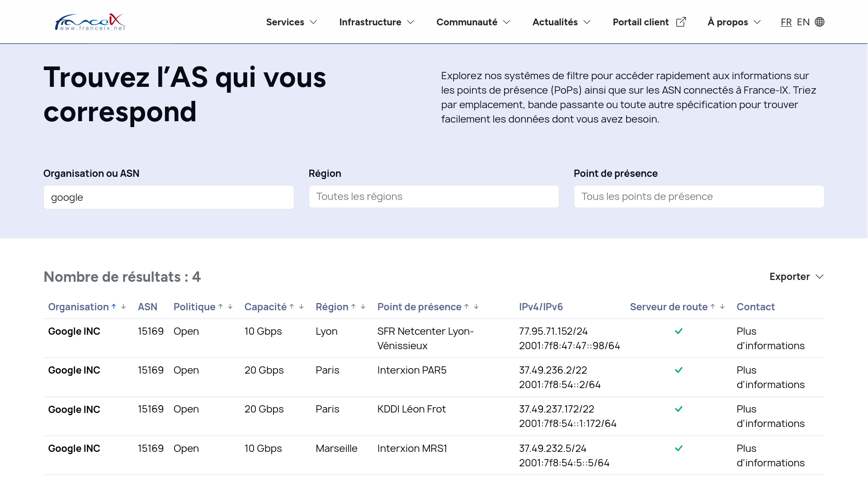Expand Infrastructure chevron
The width and height of the screenshot is (868, 498).
410,22
